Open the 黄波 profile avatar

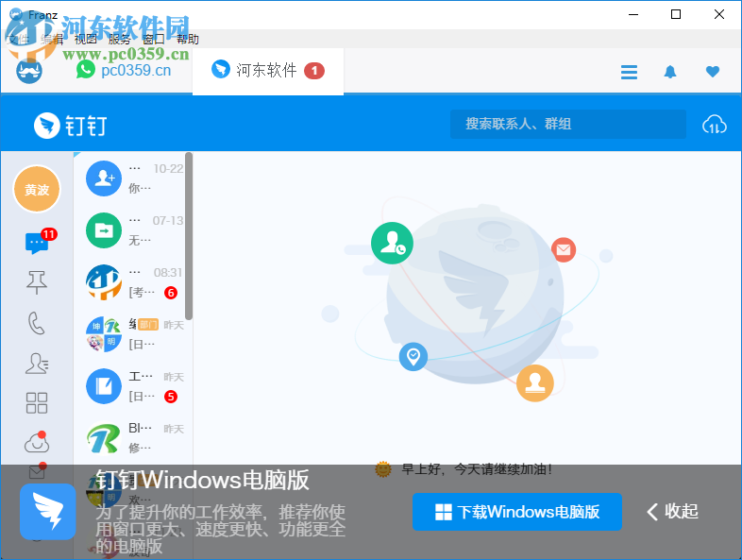37,190
